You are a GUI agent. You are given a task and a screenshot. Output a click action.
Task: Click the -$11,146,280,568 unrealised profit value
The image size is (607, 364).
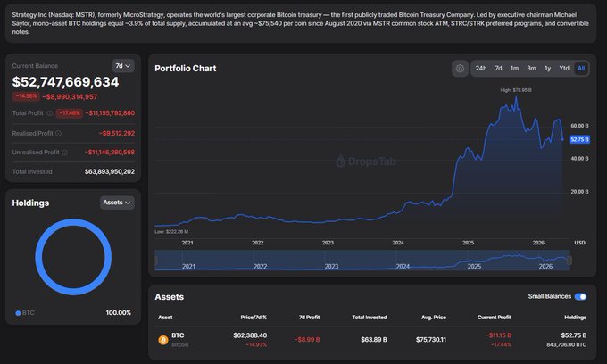(x=110, y=153)
